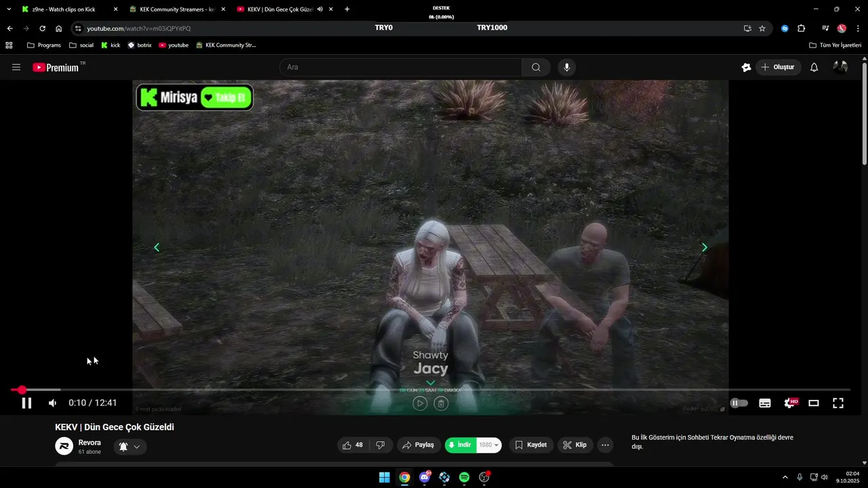
Task: Pause the video with the player button
Action: pos(26,403)
